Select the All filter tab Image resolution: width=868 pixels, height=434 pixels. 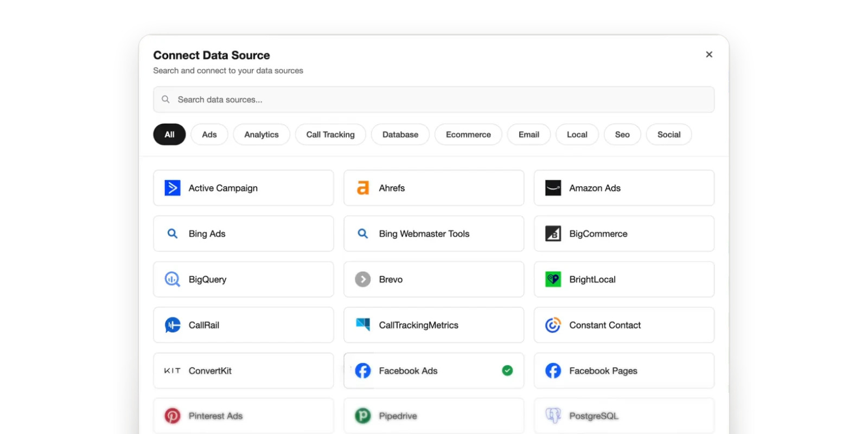point(169,135)
